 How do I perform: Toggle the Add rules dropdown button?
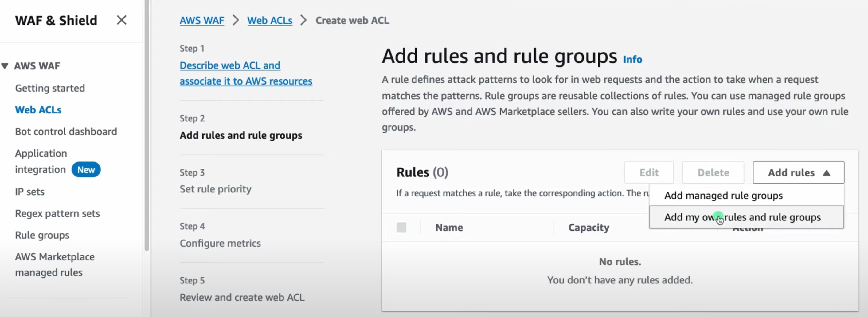(798, 173)
